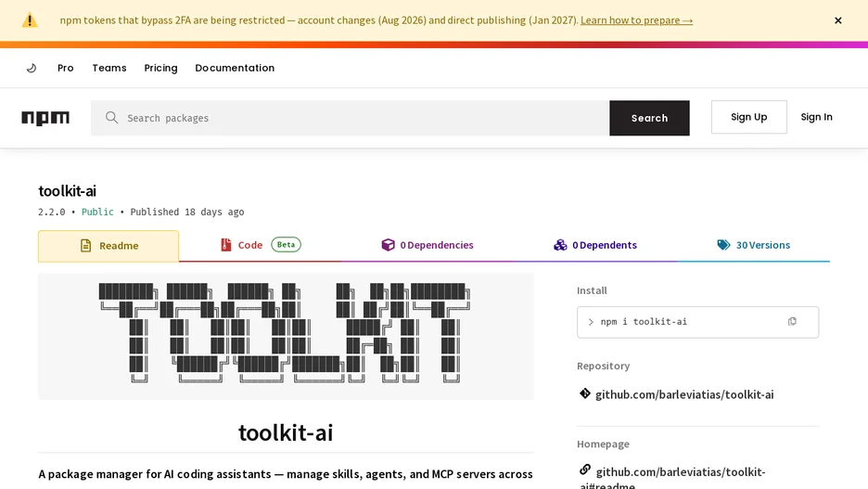Click the 'Install' section label
The width and height of the screenshot is (868, 489).
(592, 290)
